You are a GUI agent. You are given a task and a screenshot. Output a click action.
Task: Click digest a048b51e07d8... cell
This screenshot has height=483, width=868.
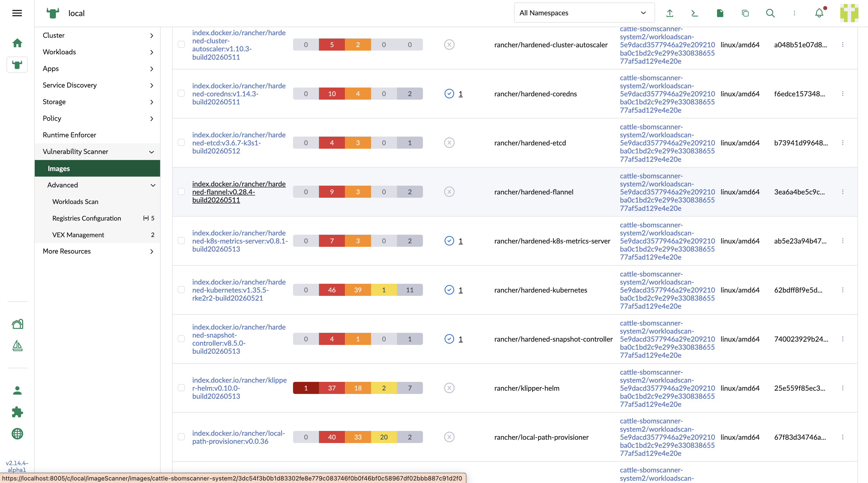point(800,45)
